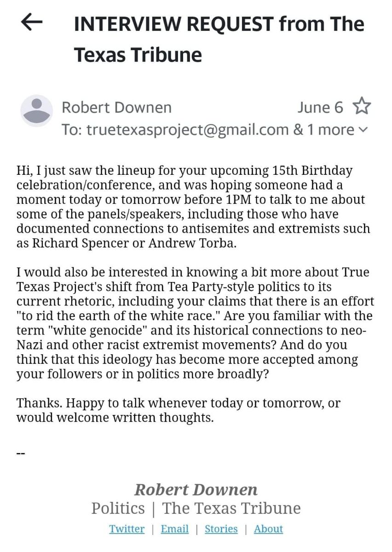Tap the Robert Downen signature name
This screenshot has width=392, height=552.
tap(196, 489)
